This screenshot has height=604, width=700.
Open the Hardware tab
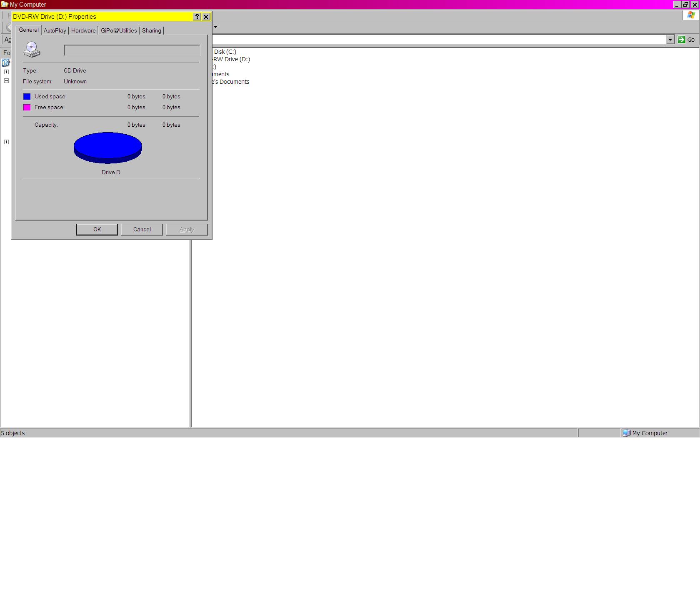83,30
